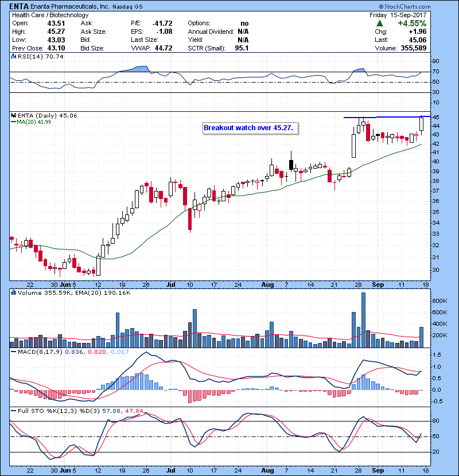Click the Low value 43.03
This screenshot has height=476, width=459.
click(x=56, y=40)
